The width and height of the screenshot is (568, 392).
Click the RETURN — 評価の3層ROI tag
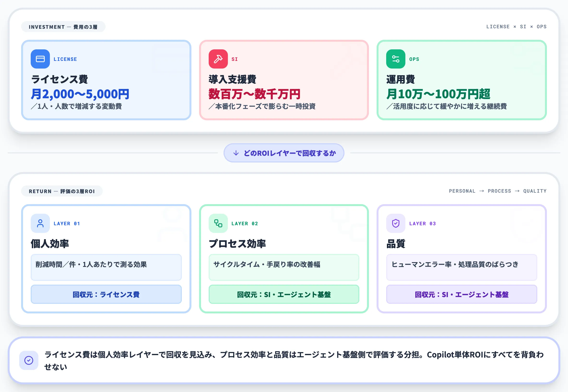tap(62, 191)
